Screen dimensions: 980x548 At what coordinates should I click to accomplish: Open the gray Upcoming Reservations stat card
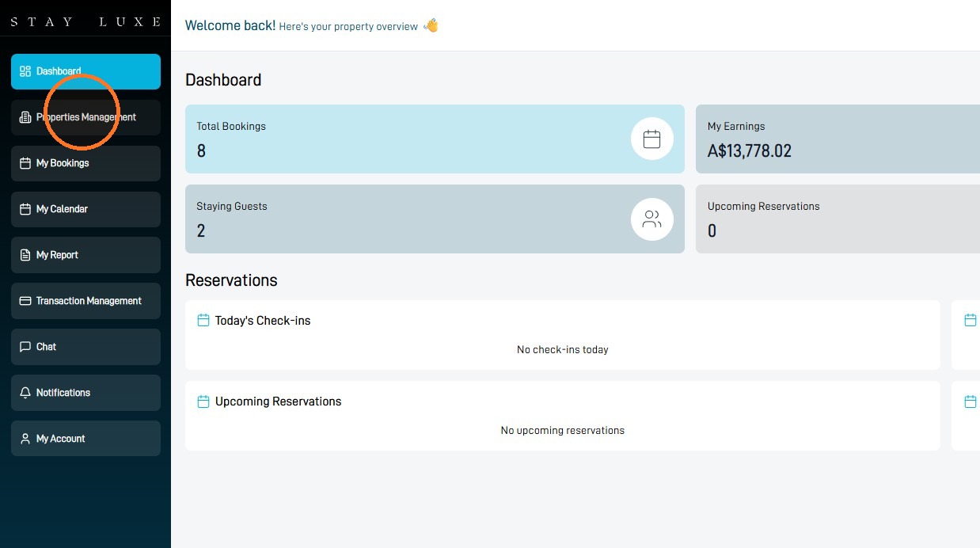pos(838,219)
